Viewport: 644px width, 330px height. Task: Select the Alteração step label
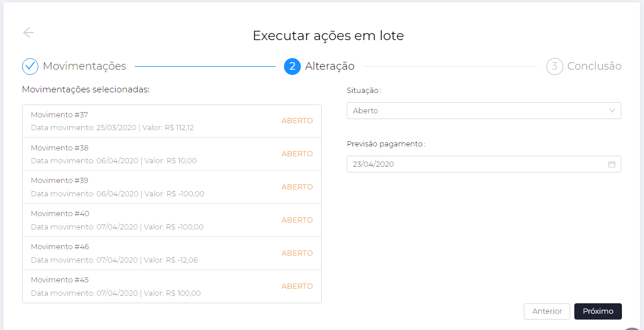click(x=330, y=66)
